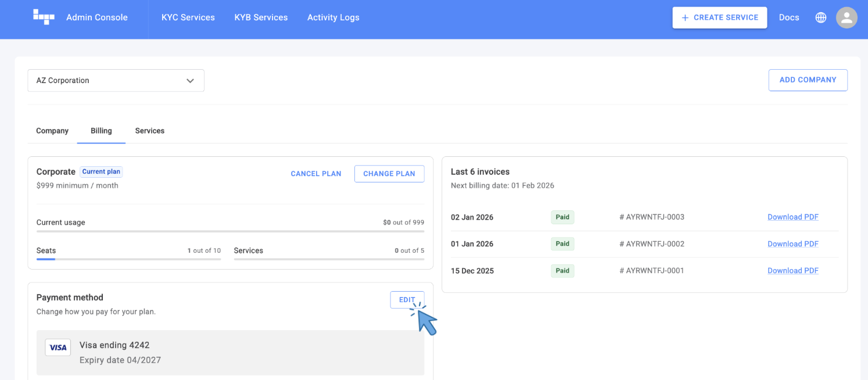Click the Create Service button

click(x=719, y=17)
